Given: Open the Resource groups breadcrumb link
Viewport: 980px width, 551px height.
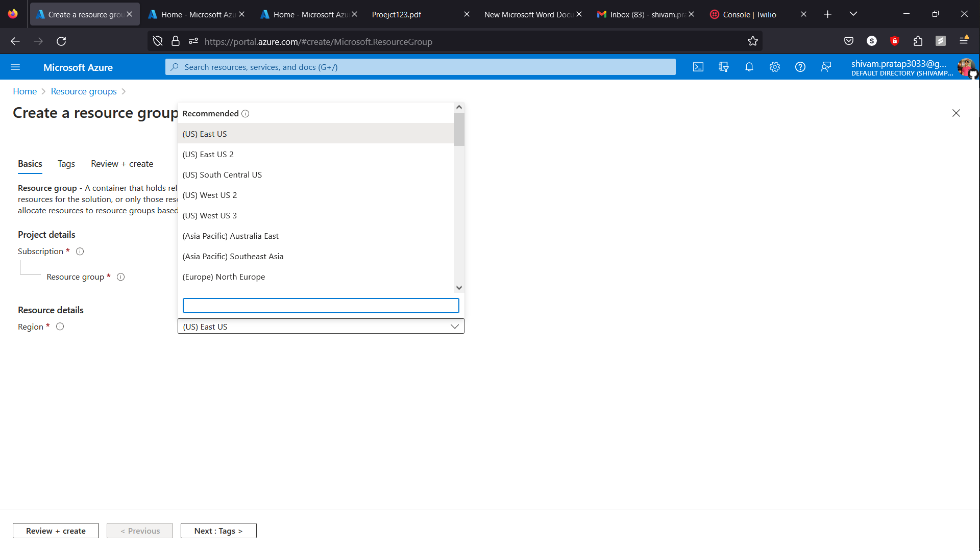Looking at the screenshot, I should [x=84, y=91].
